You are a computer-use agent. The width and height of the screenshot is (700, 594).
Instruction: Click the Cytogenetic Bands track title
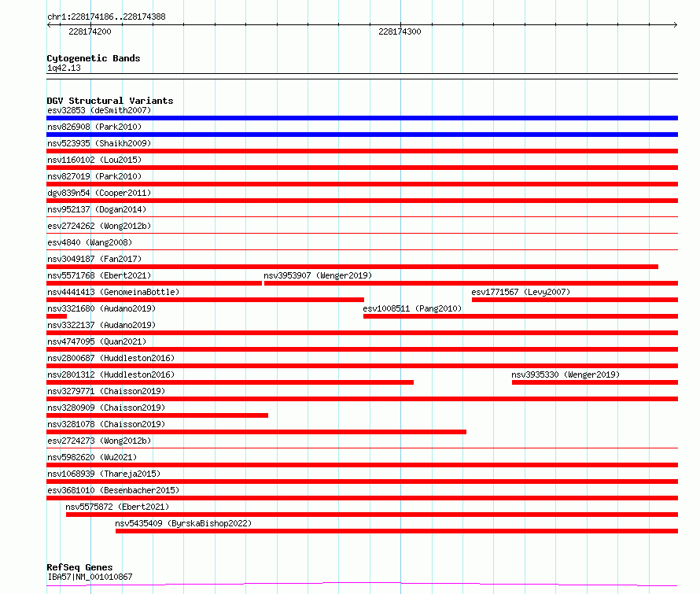coord(94,58)
